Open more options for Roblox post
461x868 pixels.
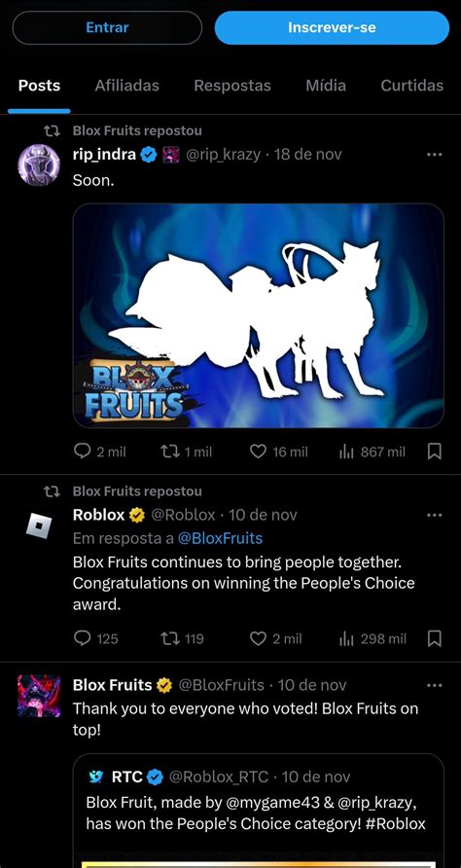click(x=435, y=515)
